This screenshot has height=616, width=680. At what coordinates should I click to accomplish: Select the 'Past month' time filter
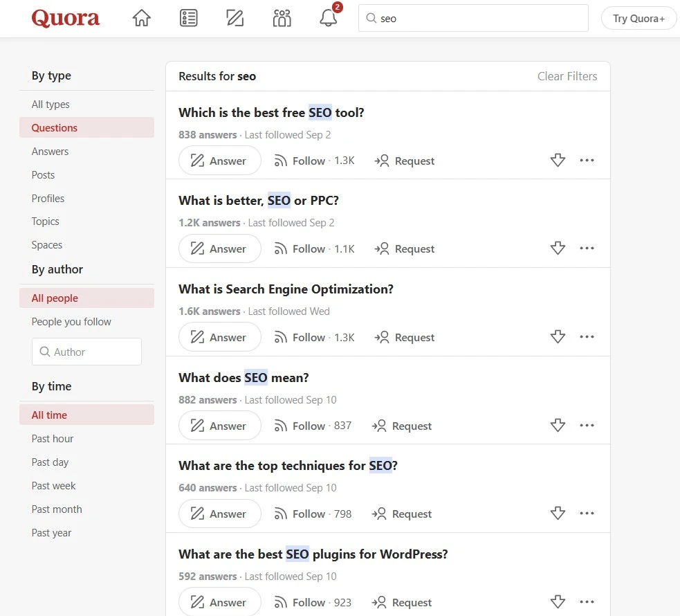(x=57, y=509)
